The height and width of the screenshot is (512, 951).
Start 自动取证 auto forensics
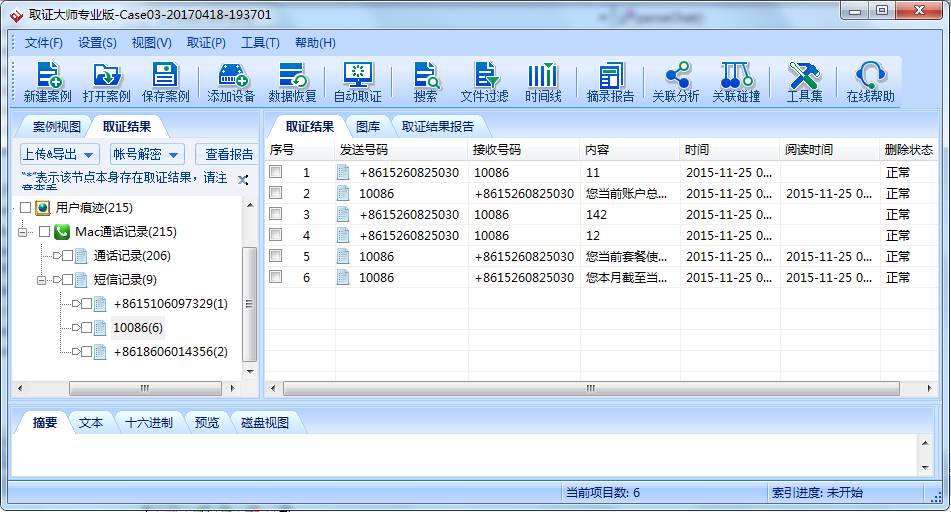click(x=357, y=82)
